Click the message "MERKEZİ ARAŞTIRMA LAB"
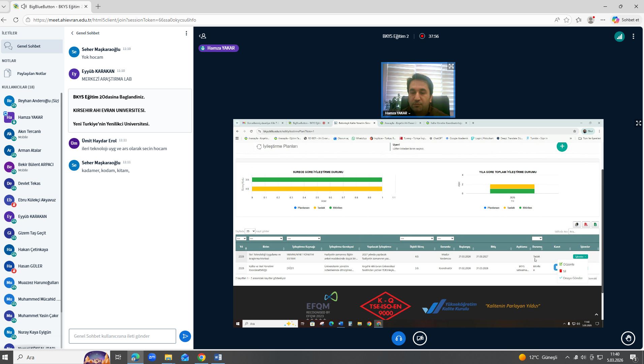Image resolution: width=644 pixels, height=364 pixels. (106, 79)
